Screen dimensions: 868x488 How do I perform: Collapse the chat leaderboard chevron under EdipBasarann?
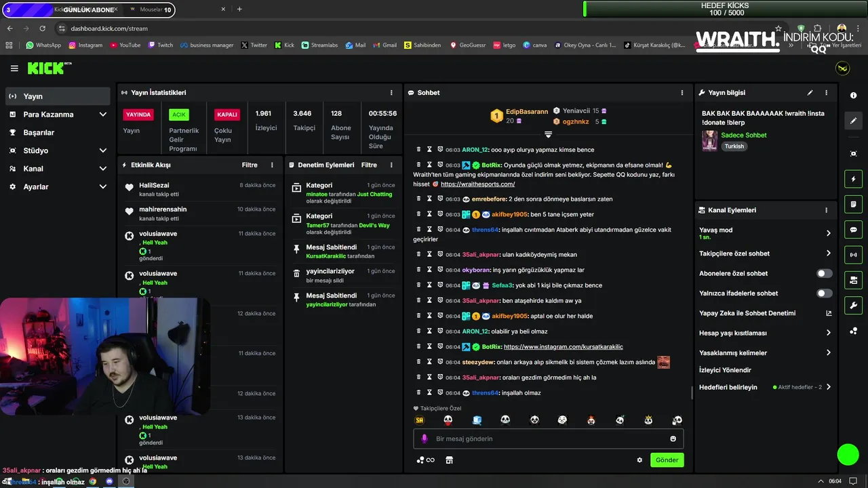(548, 134)
